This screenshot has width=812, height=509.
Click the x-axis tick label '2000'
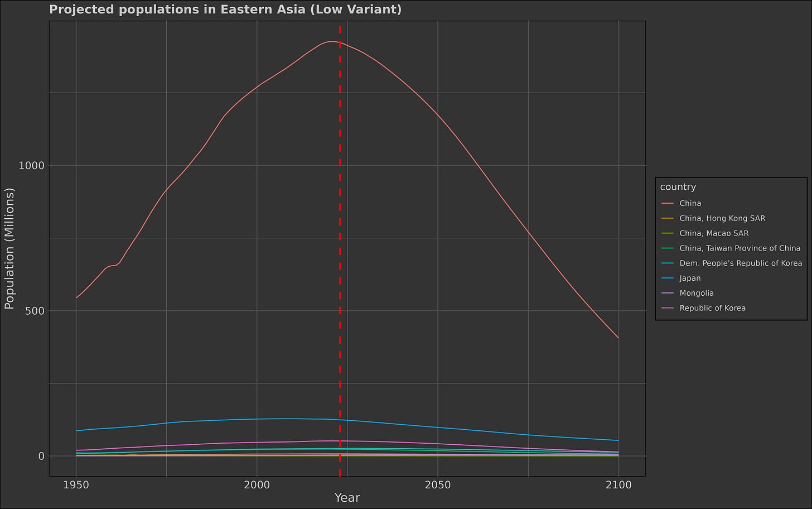click(257, 484)
